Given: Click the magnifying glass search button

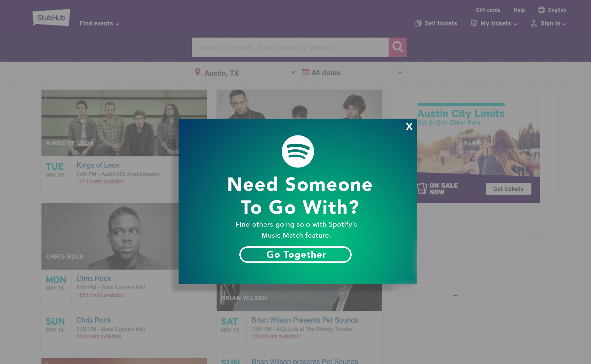Looking at the screenshot, I should point(398,47).
